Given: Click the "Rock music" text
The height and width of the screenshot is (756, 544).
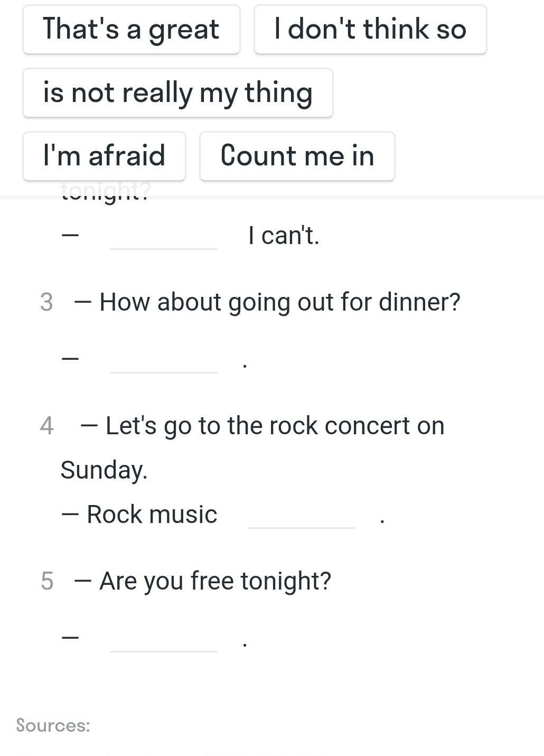Looking at the screenshot, I should (152, 515).
